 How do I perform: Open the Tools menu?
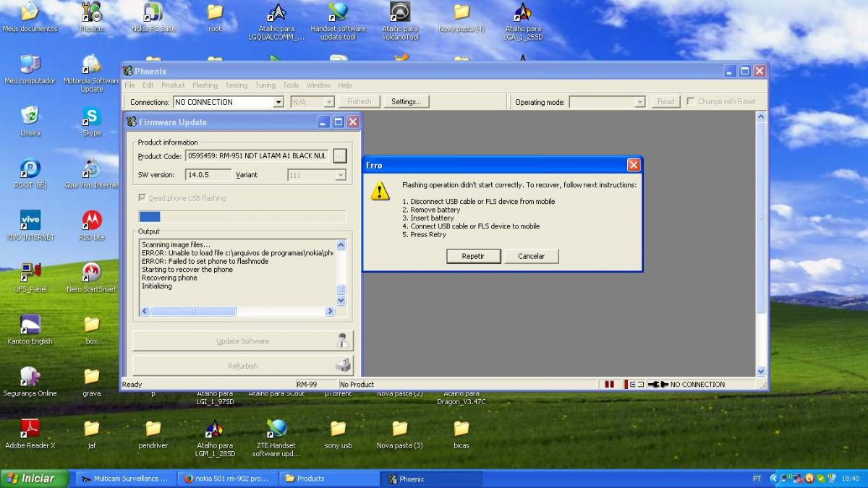click(291, 85)
